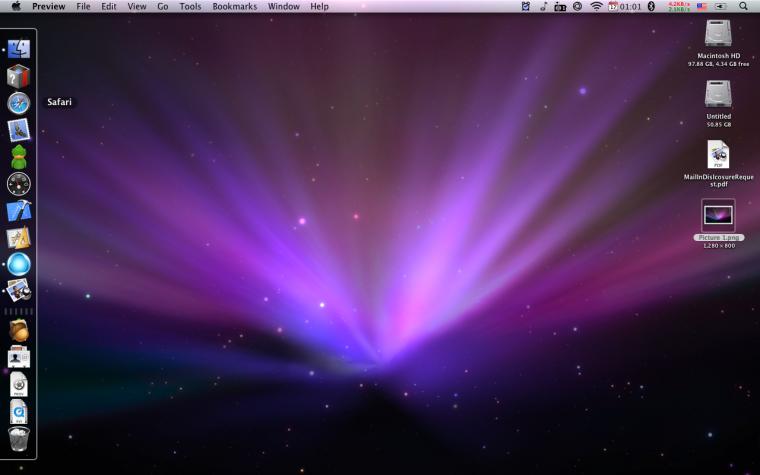
Task: Select Picture 1.png thumbnail on desktop
Action: pos(718,215)
